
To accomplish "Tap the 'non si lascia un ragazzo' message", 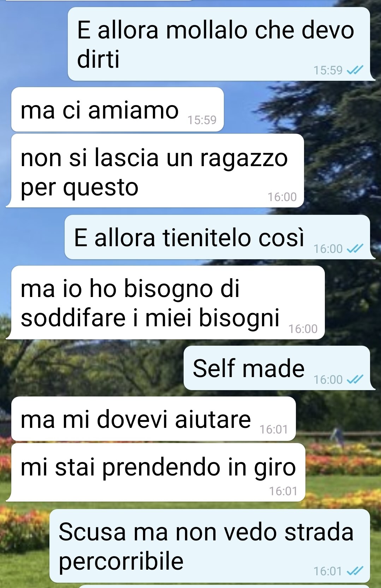I will pyautogui.click(x=157, y=171).
